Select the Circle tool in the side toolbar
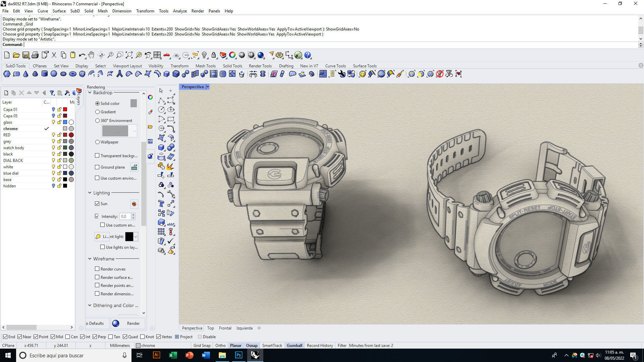The height and width of the screenshot is (362, 644). tap(161, 110)
